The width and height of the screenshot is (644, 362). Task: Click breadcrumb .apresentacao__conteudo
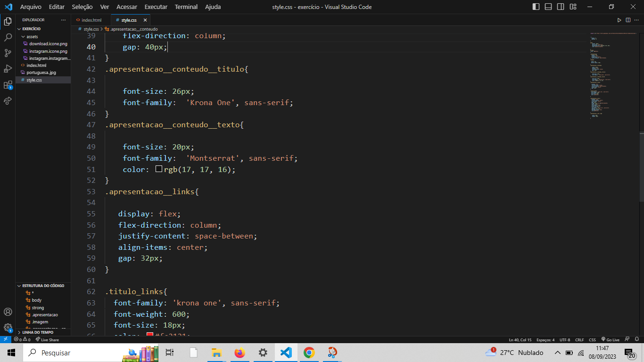134,29
